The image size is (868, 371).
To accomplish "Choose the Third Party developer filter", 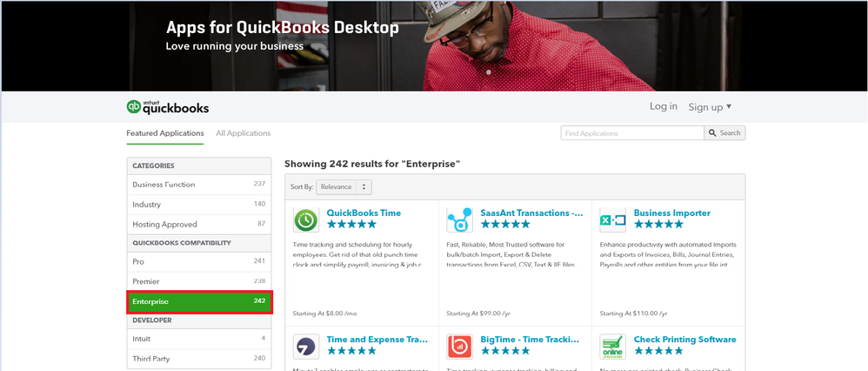I will click(198, 358).
